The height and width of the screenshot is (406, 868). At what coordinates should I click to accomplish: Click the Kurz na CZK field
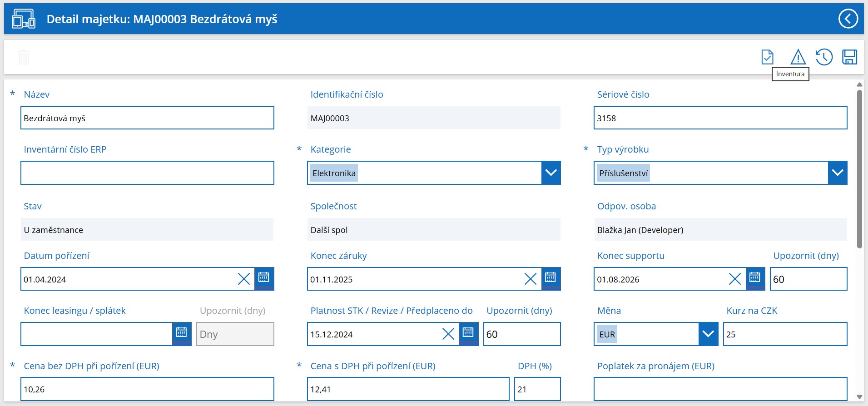point(785,334)
